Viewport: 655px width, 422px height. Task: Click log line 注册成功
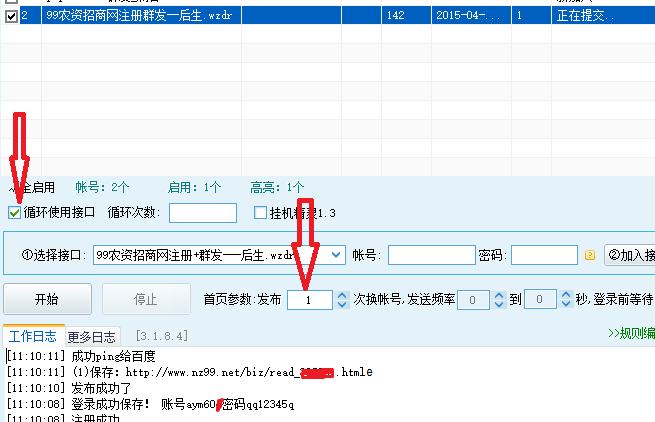point(63,418)
